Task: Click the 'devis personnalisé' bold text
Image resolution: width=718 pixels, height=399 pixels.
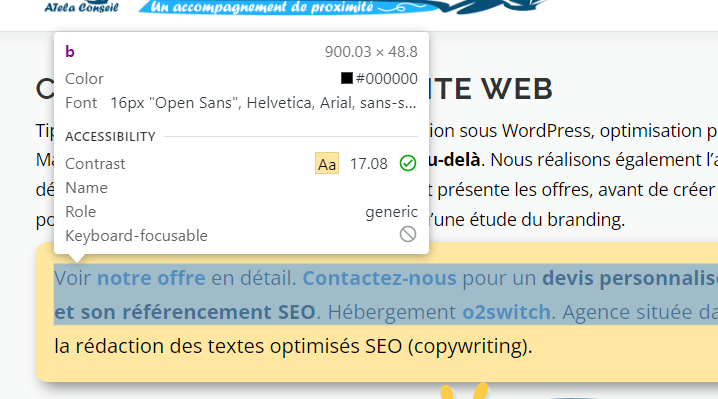Action: point(630,278)
